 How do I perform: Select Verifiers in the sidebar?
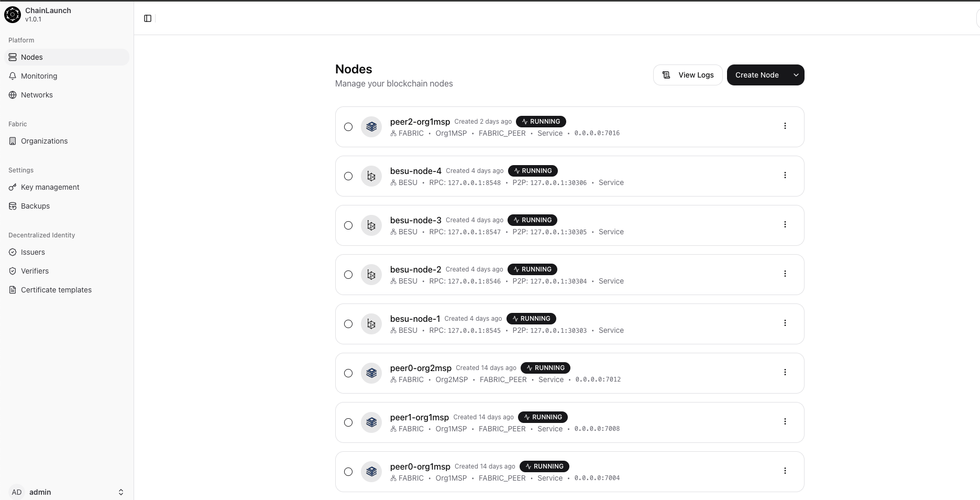coord(36,271)
